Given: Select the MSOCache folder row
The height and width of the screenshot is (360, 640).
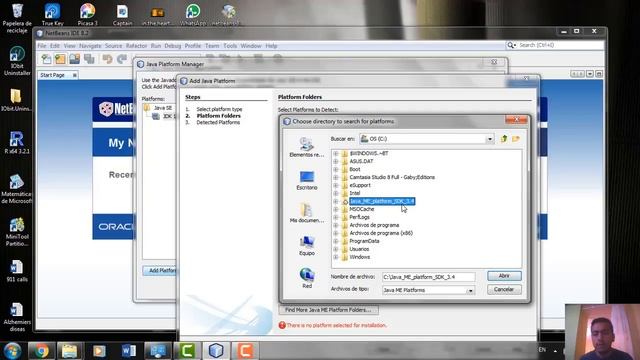Looking at the screenshot, I should click(362, 209).
